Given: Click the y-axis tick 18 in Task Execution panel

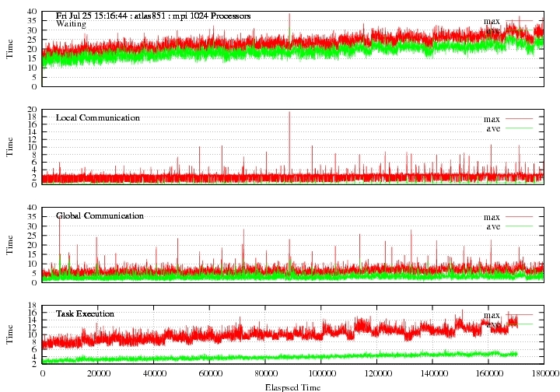Looking at the screenshot, I should point(32,306).
